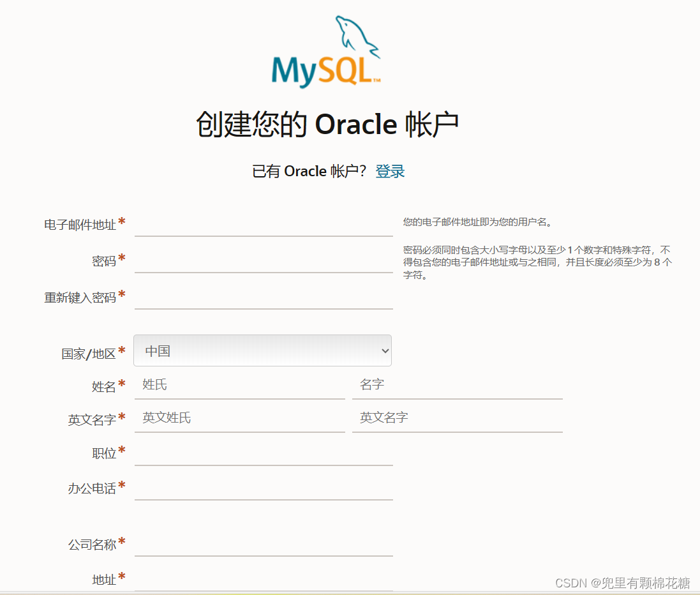The height and width of the screenshot is (595, 700).
Task: Open the 登录 sign-in link
Action: [390, 171]
